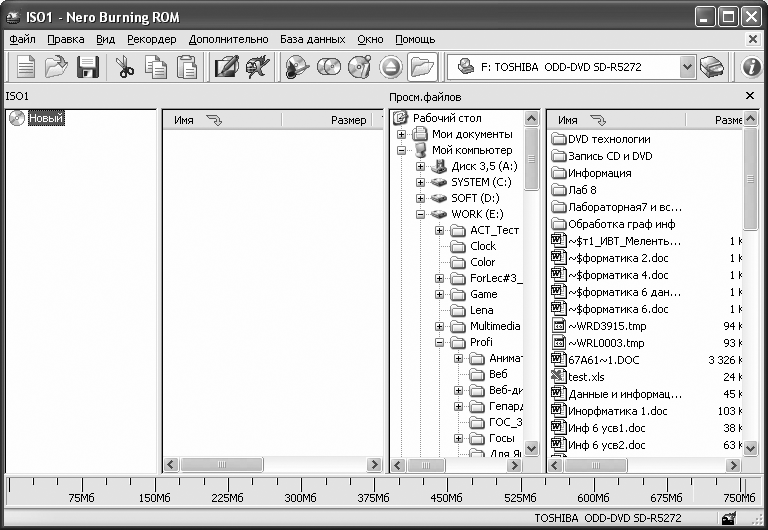
Task: Sort compilation by Размер column header
Action: coord(326,120)
